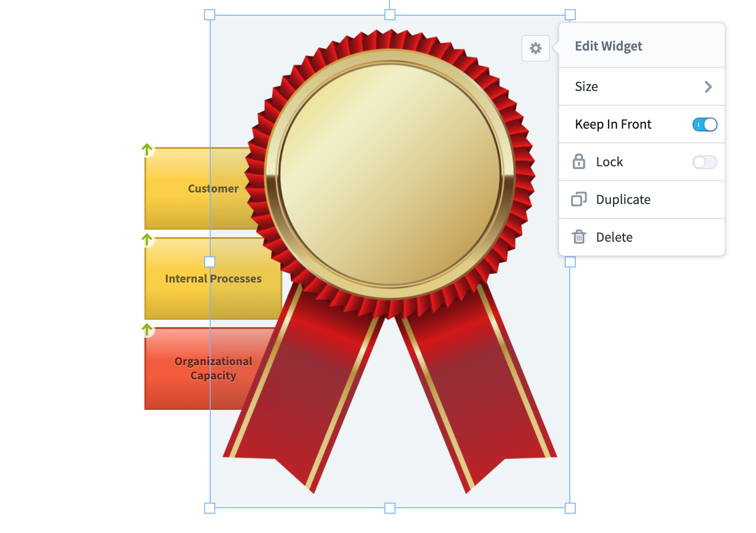The height and width of the screenshot is (533, 756).
Task: Click the bottom-right resize handle of the widget
Action: coord(570,508)
